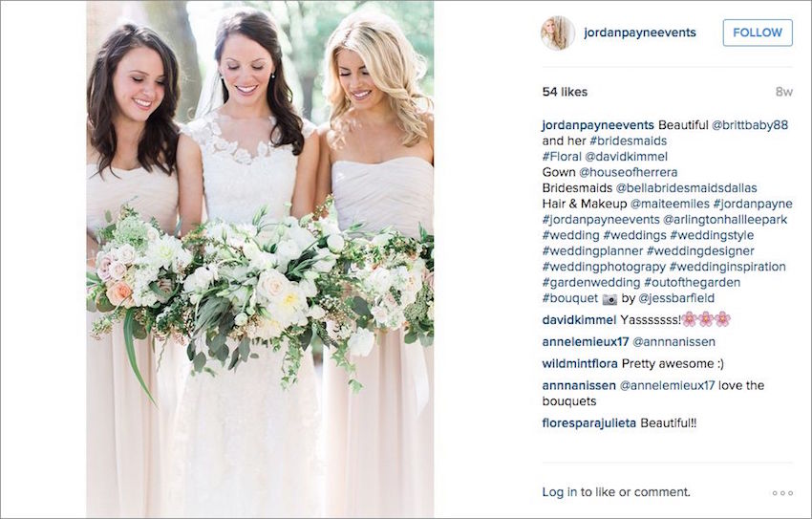Open the #gardenwedding hashtag
The width and height of the screenshot is (812, 519).
(591, 283)
